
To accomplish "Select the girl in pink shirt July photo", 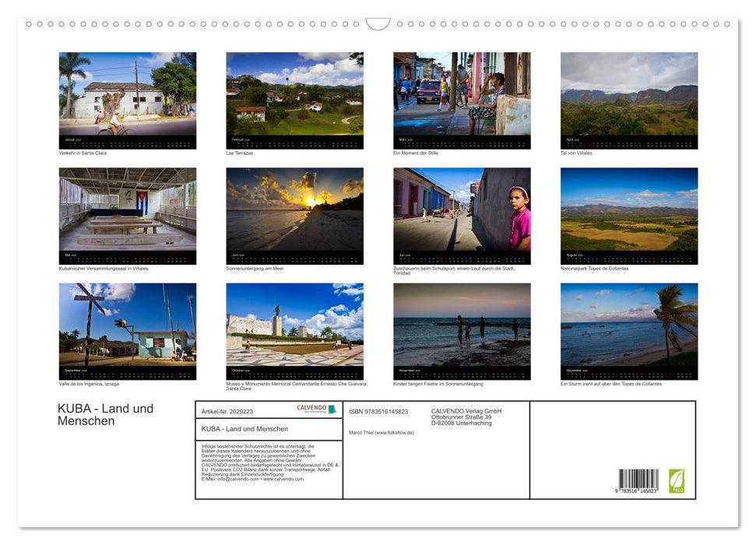I will (x=462, y=210).
